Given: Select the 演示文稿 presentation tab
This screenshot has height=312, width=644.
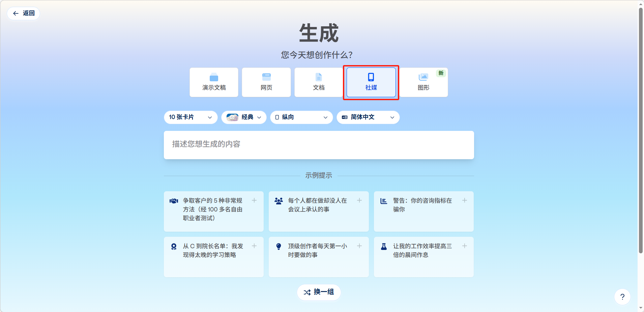Looking at the screenshot, I should click(214, 82).
